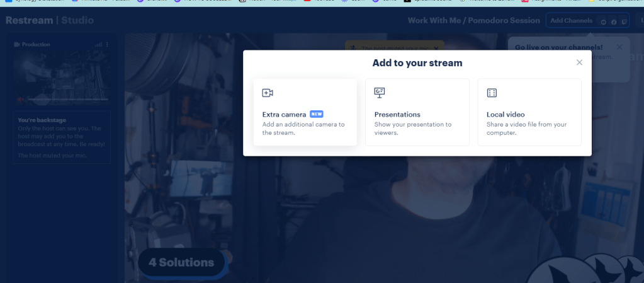
Task: Click the camera icon beside Production label
Action: [17, 44]
